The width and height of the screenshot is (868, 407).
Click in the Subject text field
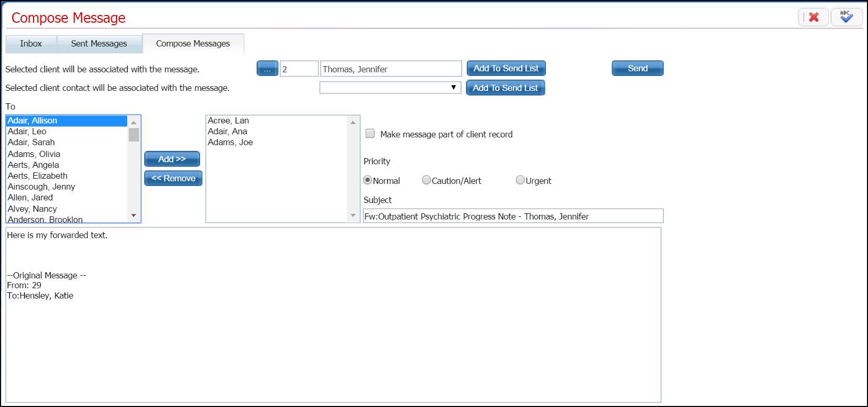pos(513,216)
